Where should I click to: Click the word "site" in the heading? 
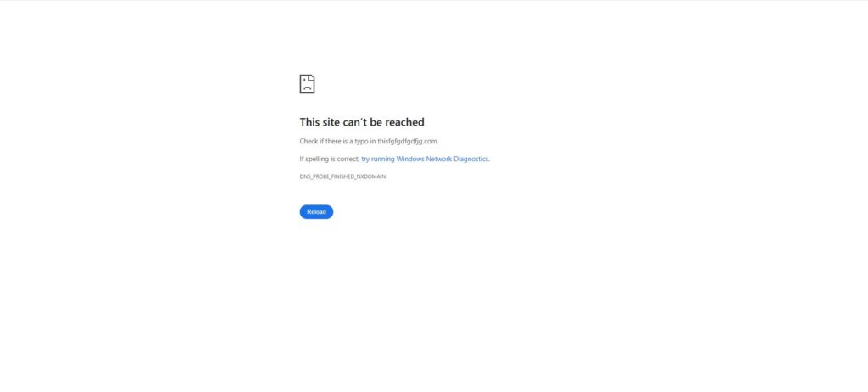tap(331, 122)
